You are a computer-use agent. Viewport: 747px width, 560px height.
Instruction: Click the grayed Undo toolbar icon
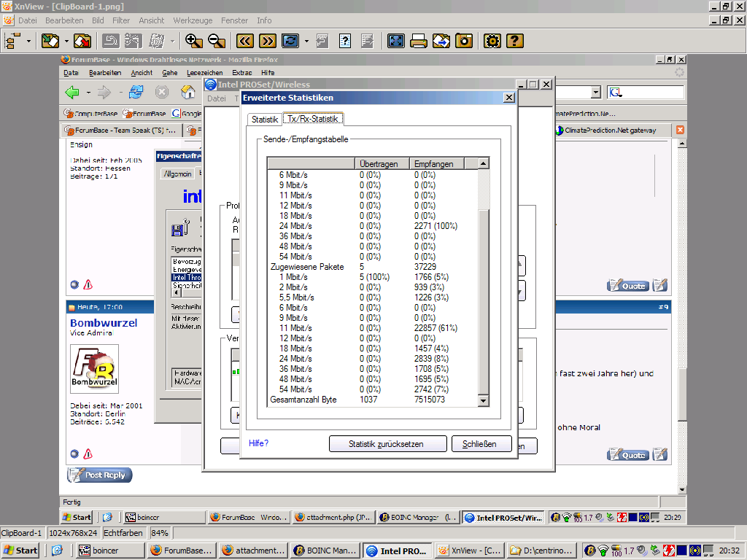tap(111, 41)
